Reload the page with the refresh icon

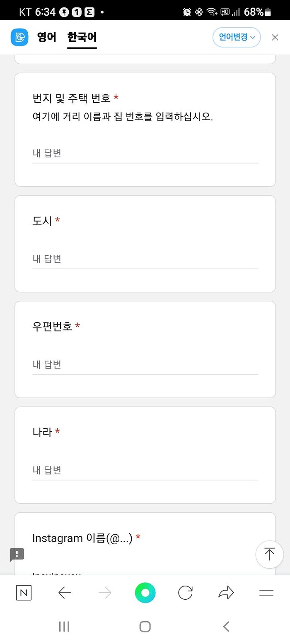click(x=185, y=593)
